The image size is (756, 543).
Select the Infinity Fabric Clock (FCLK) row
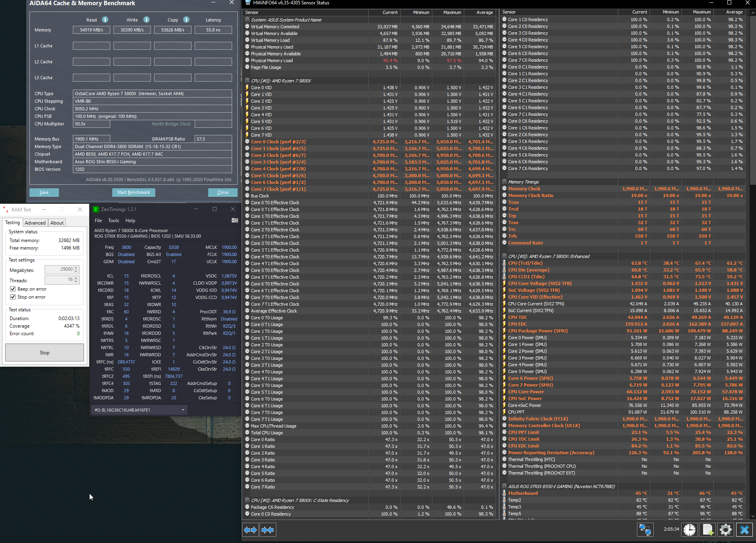623,419
